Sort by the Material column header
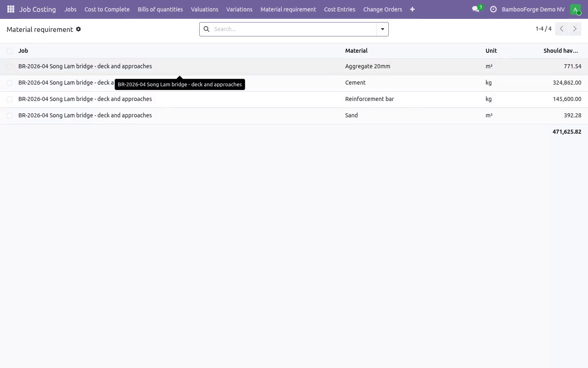The image size is (588, 368). click(356, 51)
